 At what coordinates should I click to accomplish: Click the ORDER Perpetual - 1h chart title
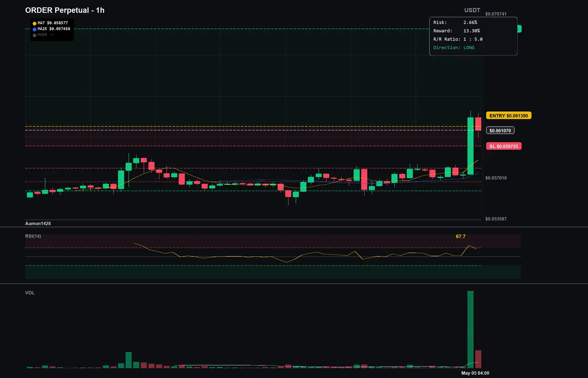65,10
